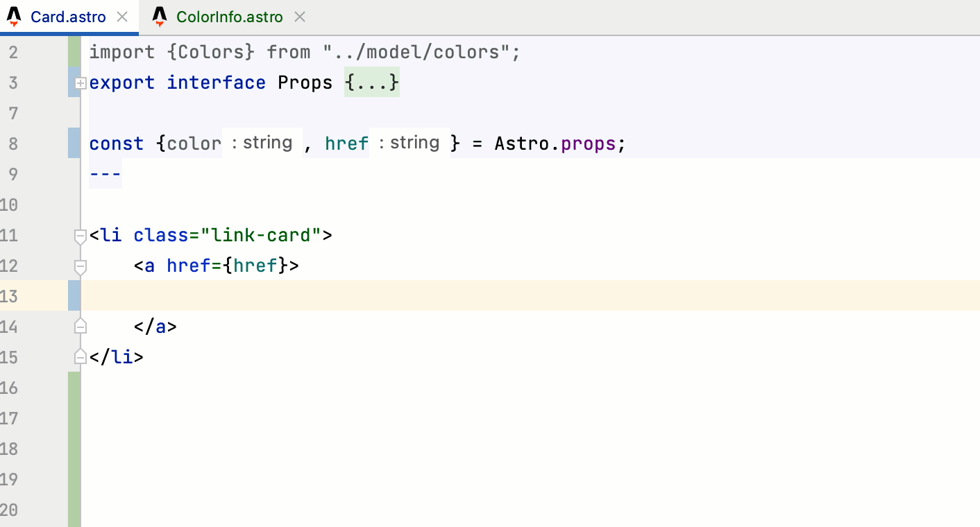Expand the collapsed {...} body of interface Props
Image resolution: width=980 pixels, height=527 pixels.
point(371,83)
